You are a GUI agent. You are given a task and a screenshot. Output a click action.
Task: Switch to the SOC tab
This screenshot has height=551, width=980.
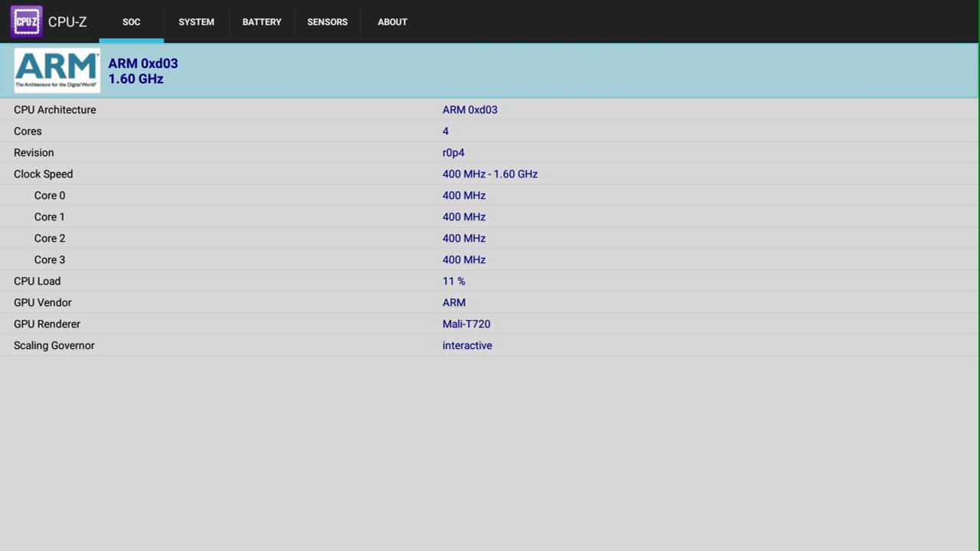coord(132,21)
